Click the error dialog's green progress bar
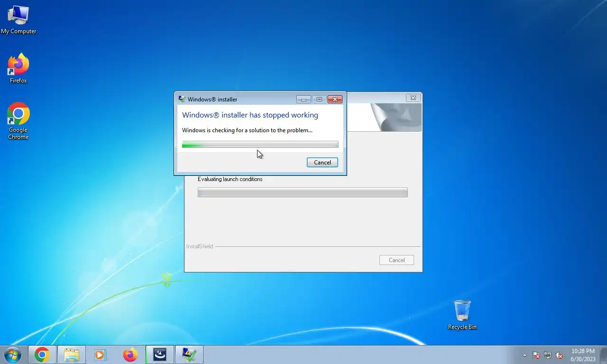Screen dimensions: 607x364 260,145
